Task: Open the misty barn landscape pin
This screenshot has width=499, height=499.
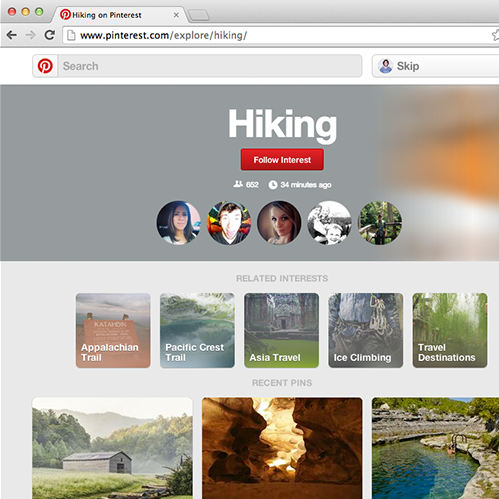Action: 112,448
